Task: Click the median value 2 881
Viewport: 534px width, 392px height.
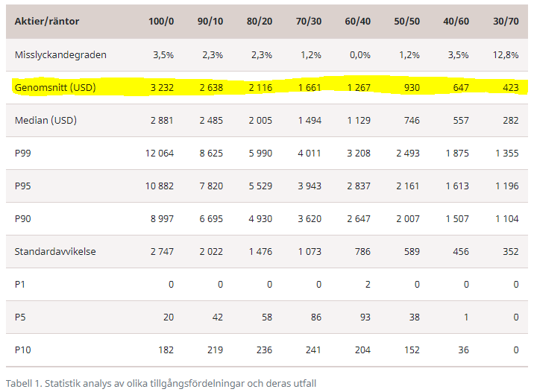Action: pyautogui.click(x=161, y=120)
